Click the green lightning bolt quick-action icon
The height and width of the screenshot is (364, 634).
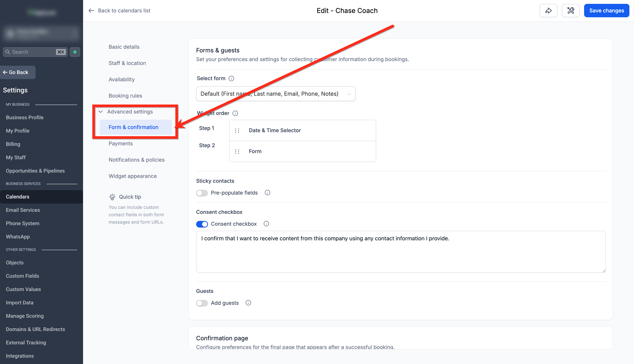(x=75, y=52)
